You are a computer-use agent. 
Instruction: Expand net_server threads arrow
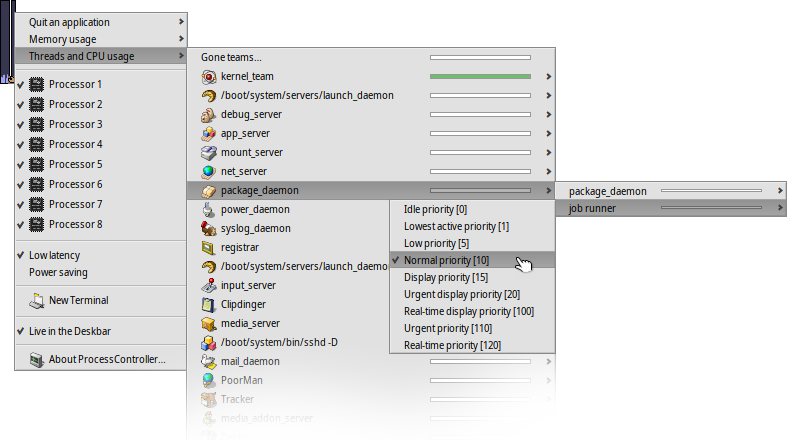click(x=549, y=172)
